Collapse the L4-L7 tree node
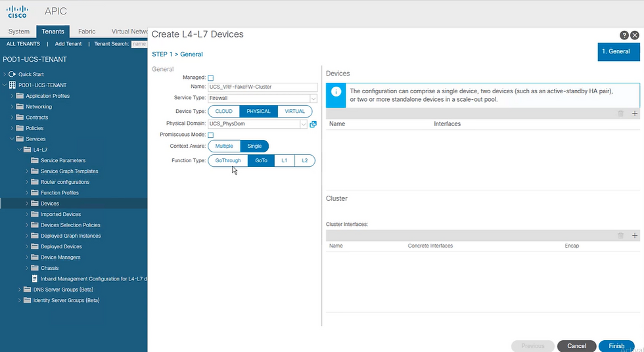This screenshot has width=644, height=352. click(x=19, y=149)
